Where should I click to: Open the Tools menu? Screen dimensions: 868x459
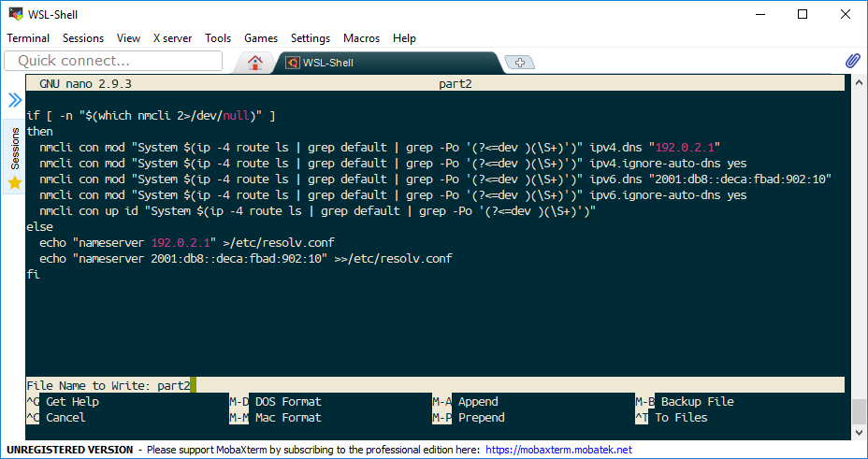pyautogui.click(x=218, y=38)
